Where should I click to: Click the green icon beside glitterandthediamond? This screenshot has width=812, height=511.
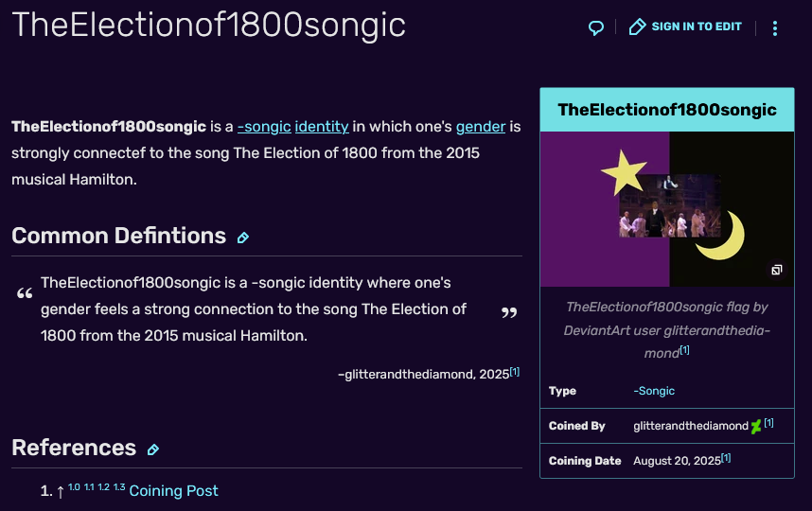[756, 427]
